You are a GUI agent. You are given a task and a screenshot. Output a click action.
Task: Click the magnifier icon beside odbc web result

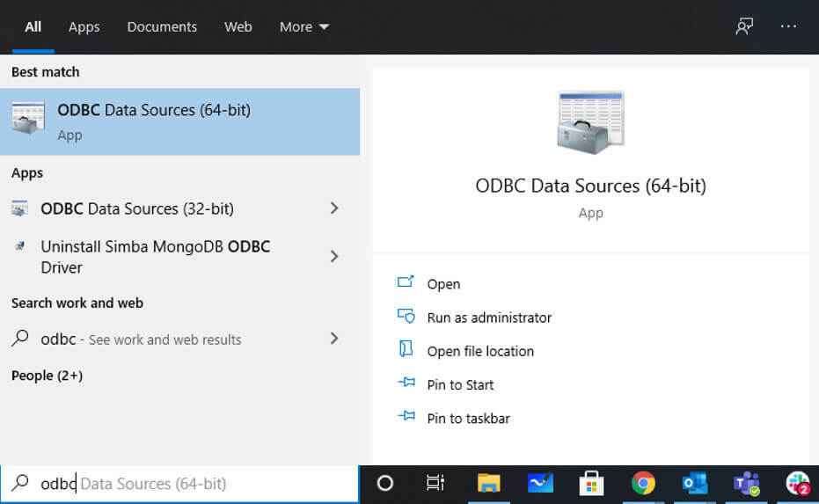pyautogui.click(x=20, y=338)
